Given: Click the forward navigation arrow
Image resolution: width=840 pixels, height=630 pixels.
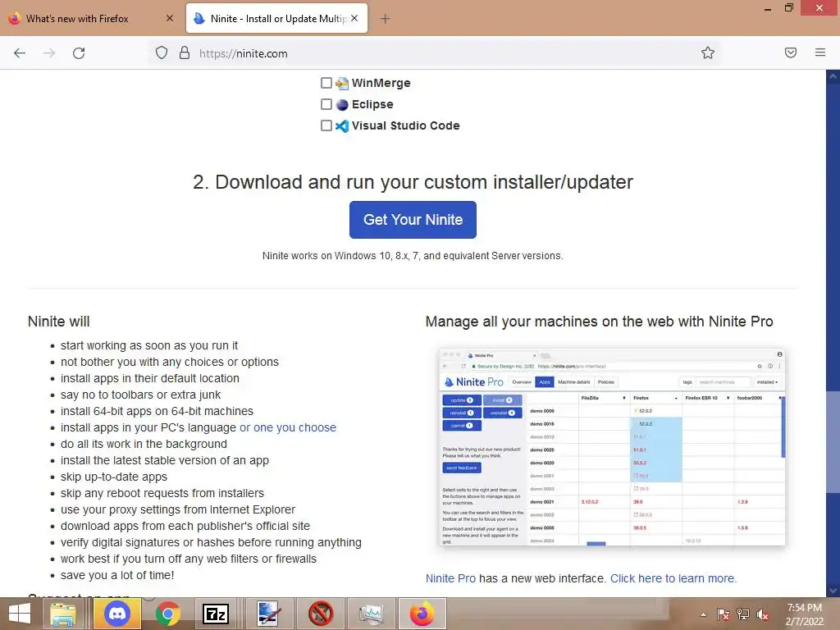Looking at the screenshot, I should tap(49, 53).
